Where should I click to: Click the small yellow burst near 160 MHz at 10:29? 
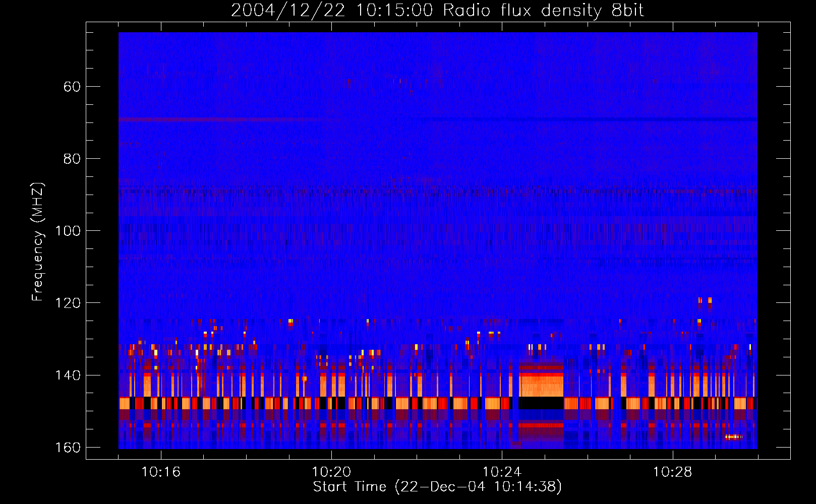click(x=733, y=437)
